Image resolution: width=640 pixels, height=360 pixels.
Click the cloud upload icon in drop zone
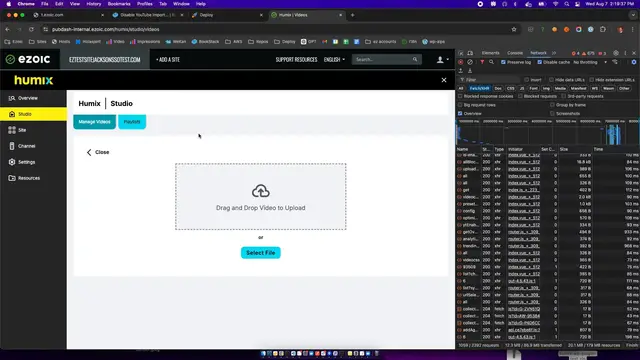[x=260, y=191]
